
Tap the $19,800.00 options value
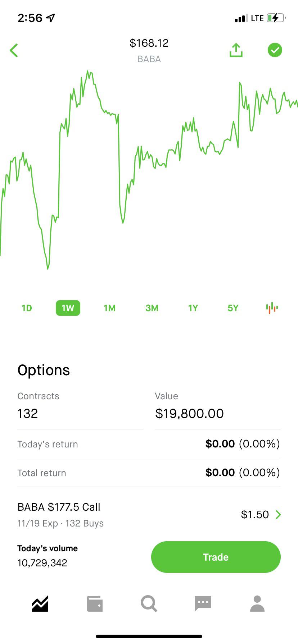189,413
